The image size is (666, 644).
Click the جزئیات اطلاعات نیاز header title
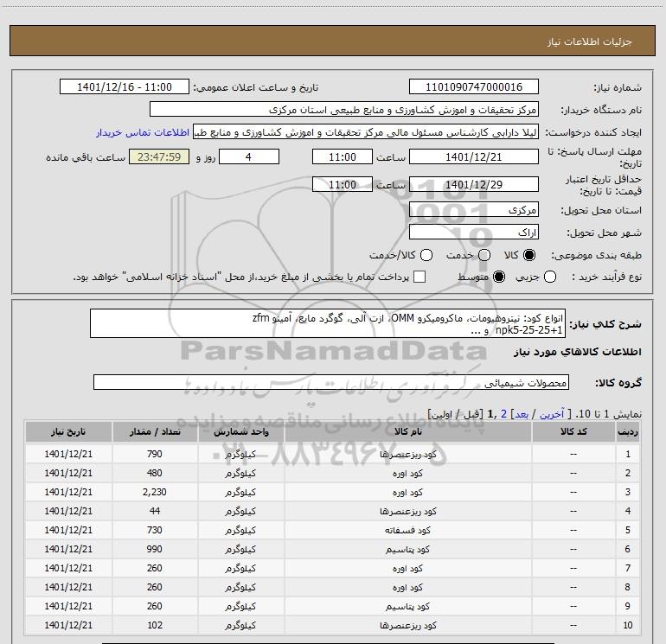pyautogui.click(x=590, y=41)
